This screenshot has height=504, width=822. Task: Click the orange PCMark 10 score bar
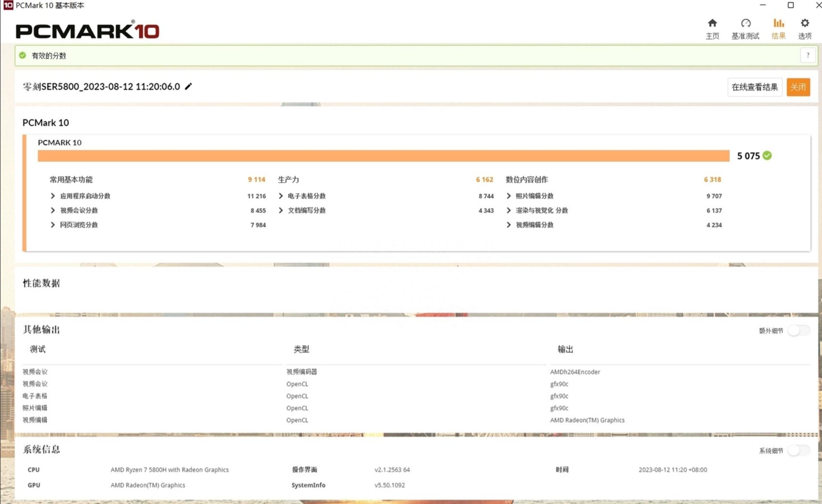383,156
